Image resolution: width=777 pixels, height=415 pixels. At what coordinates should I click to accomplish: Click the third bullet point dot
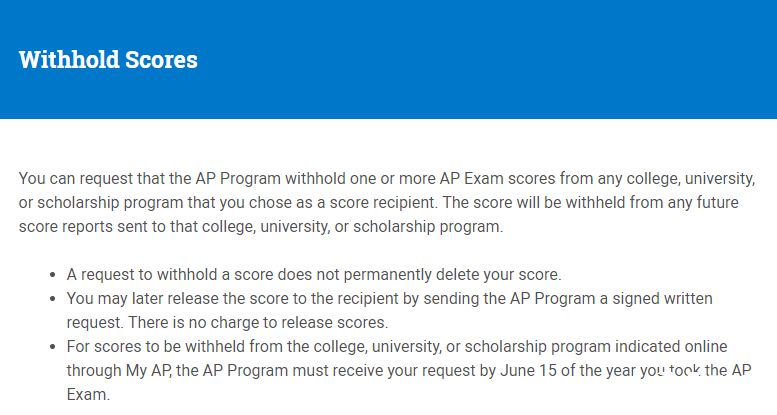[53, 347]
